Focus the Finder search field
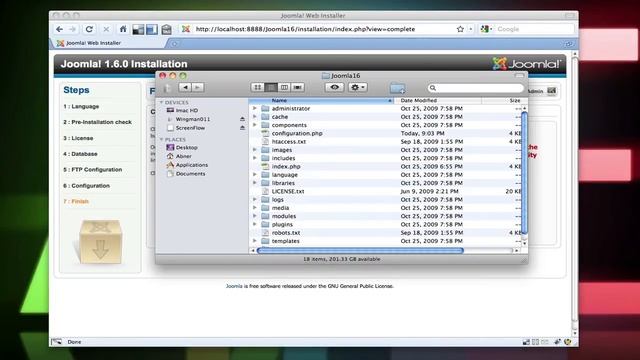 click(475, 88)
